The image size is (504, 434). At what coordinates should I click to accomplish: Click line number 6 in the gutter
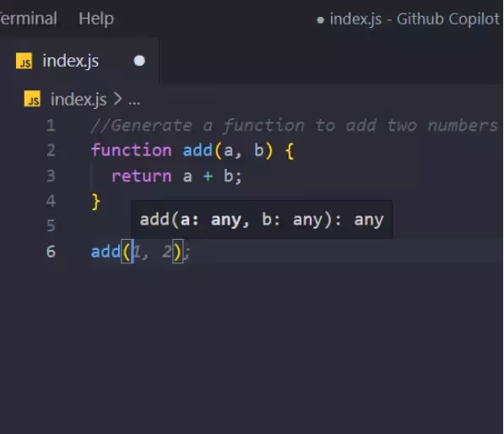pyautogui.click(x=51, y=252)
